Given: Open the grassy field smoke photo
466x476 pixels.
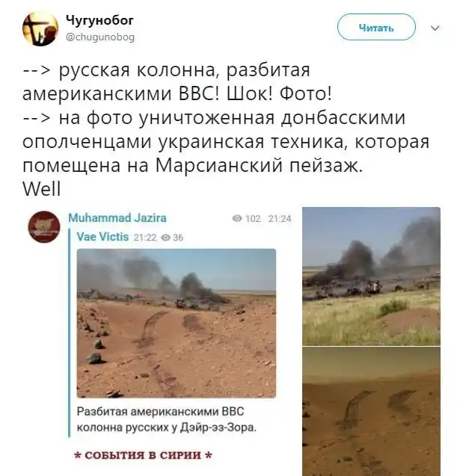Looking at the screenshot, I should point(371,276).
